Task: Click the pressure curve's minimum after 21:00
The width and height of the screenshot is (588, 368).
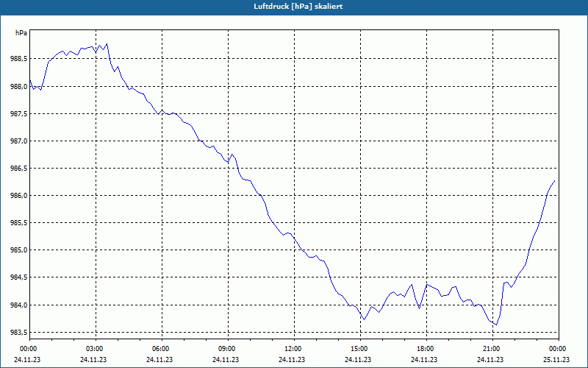Action: [x=497, y=325]
